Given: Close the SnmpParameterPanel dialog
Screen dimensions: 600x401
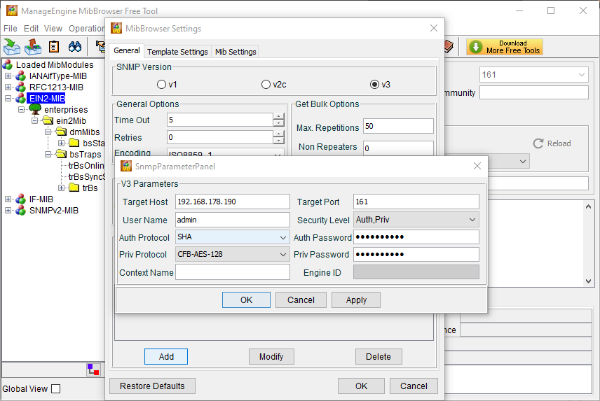Looking at the screenshot, I should pyautogui.click(x=477, y=166).
